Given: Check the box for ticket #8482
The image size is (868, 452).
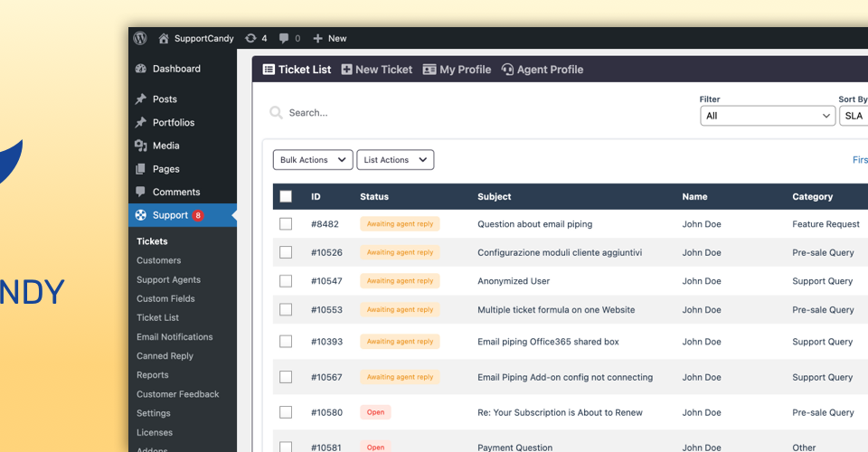Looking at the screenshot, I should point(286,224).
